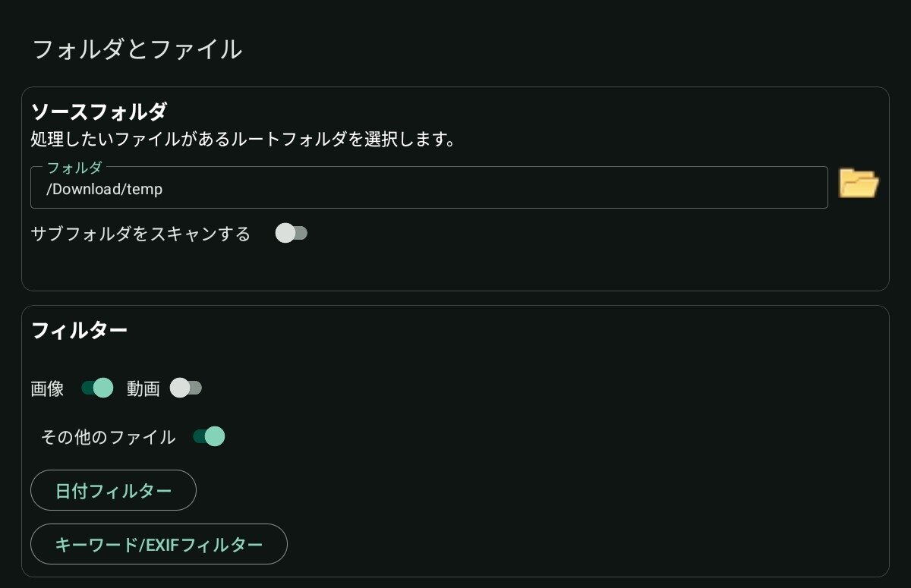Disable the その他のファイル switch
This screenshot has height=588, width=911.
tap(209, 436)
